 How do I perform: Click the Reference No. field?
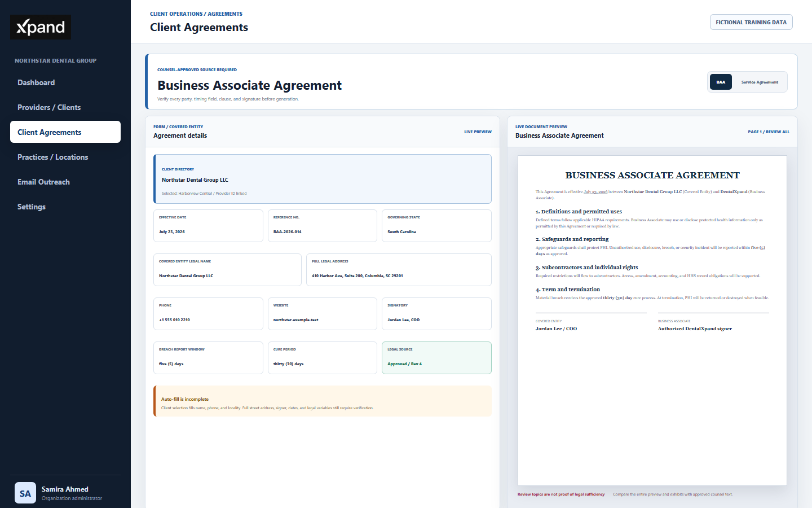[323, 226]
